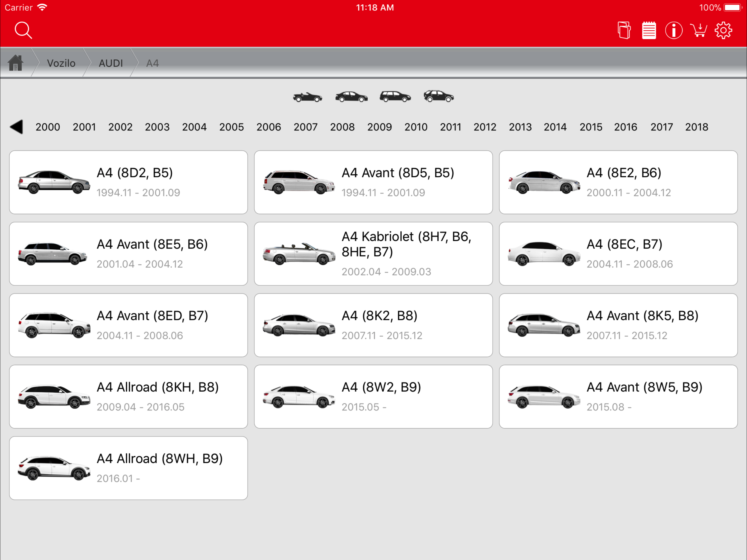Open the notes list icon
747x560 pixels.
pyautogui.click(x=649, y=30)
